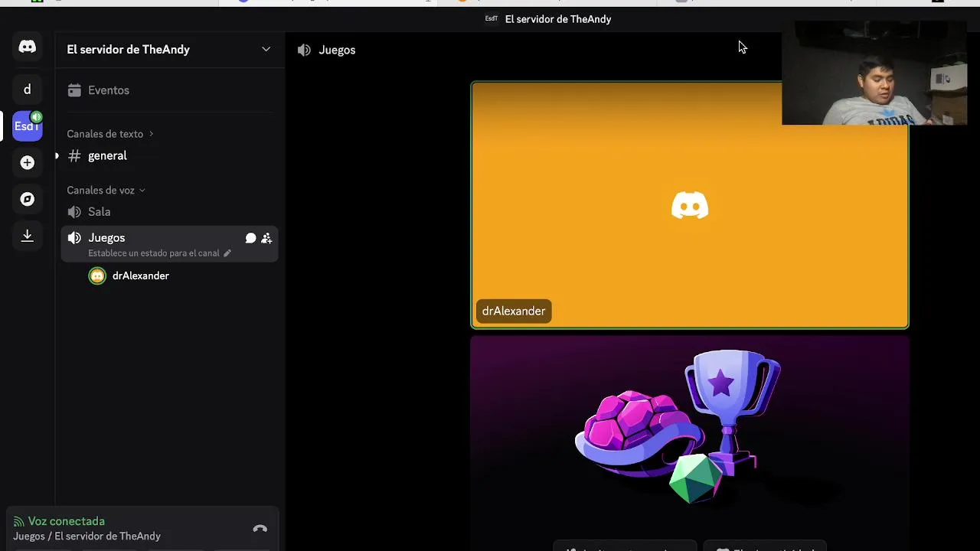Screen dimensions: 980x551
Task: Invite people to the Juegos channel
Action: 266,238
